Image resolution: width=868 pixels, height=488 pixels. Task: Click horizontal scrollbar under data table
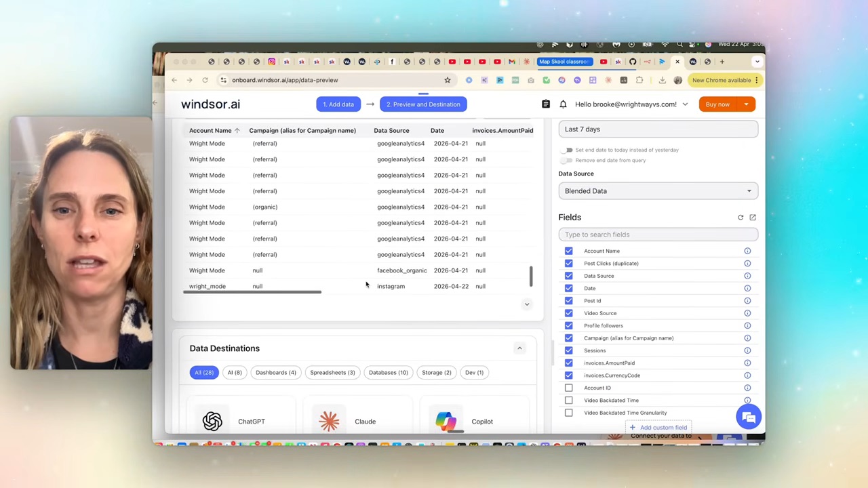click(252, 292)
